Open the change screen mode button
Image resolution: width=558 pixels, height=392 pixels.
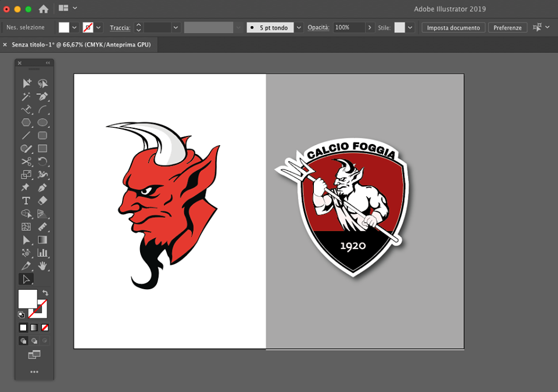click(34, 354)
